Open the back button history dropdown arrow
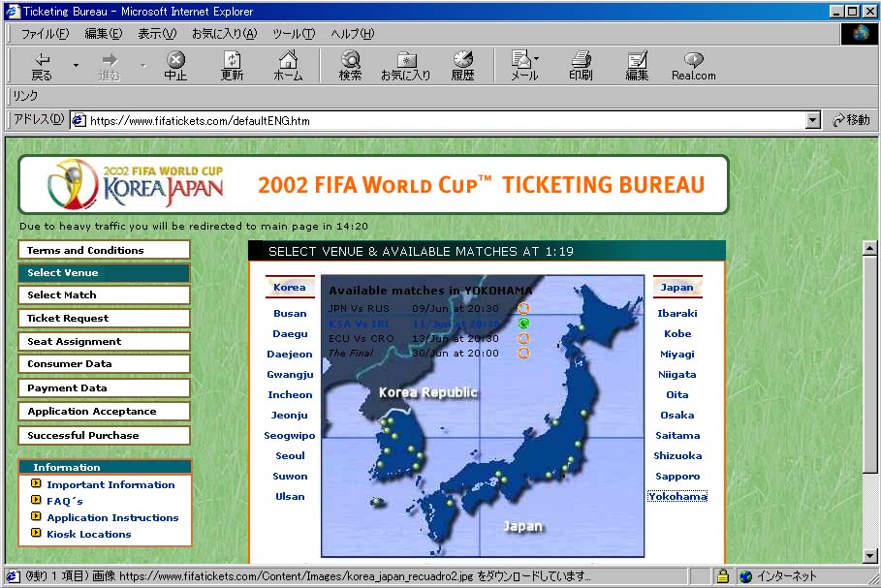 click(x=76, y=66)
